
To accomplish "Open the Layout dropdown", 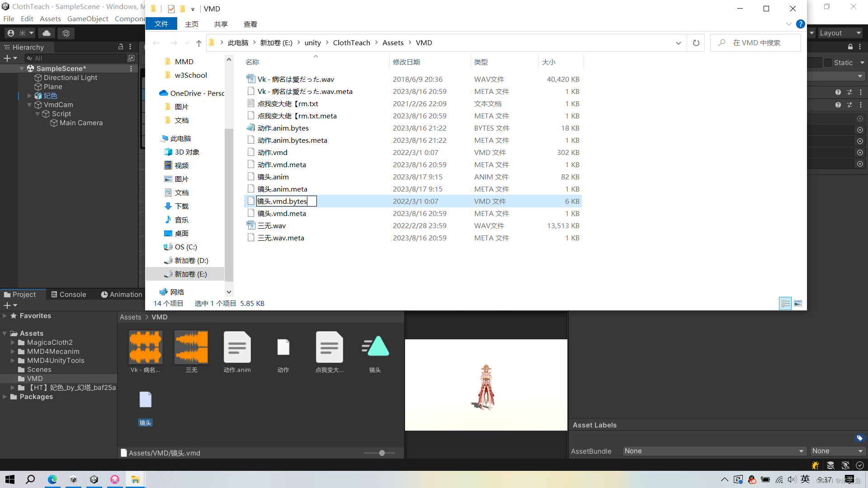I will 840,33.
